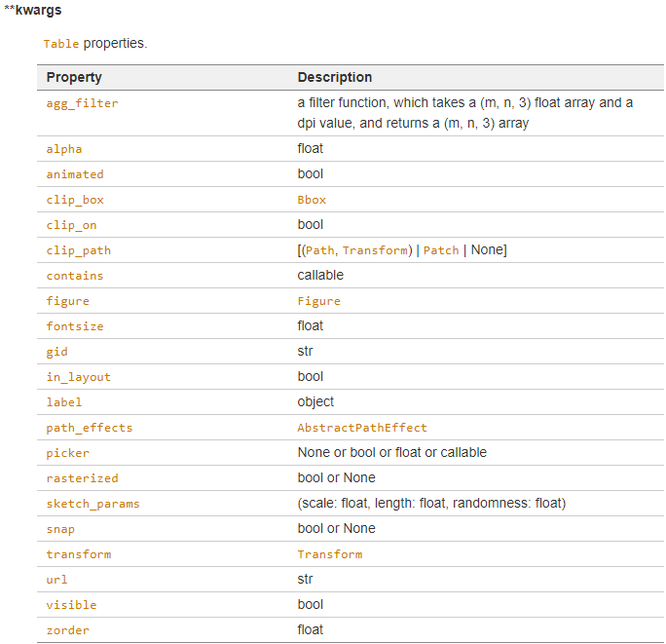The width and height of the screenshot is (666, 644).
Task: Click the 'bool' description for in_layout
Action: point(310,377)
